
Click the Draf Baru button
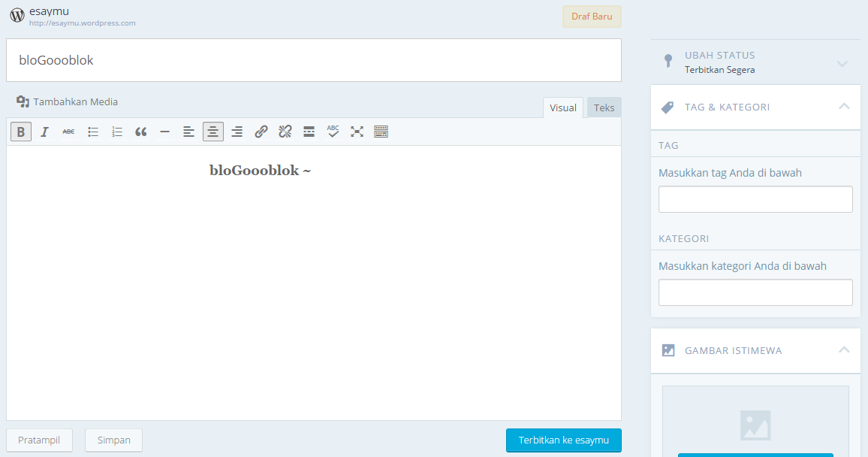pyautogui.click(x=592, y=17)
